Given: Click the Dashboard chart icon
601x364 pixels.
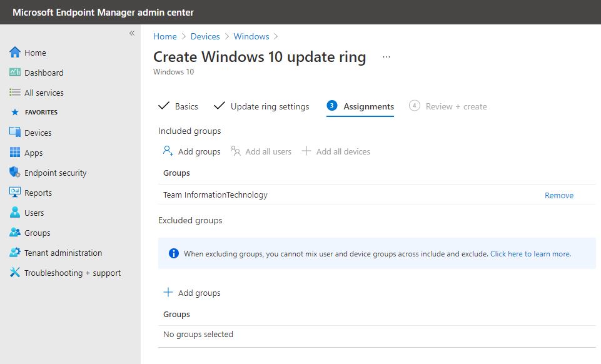Looking at the screenshot, I should click(15, 72).
